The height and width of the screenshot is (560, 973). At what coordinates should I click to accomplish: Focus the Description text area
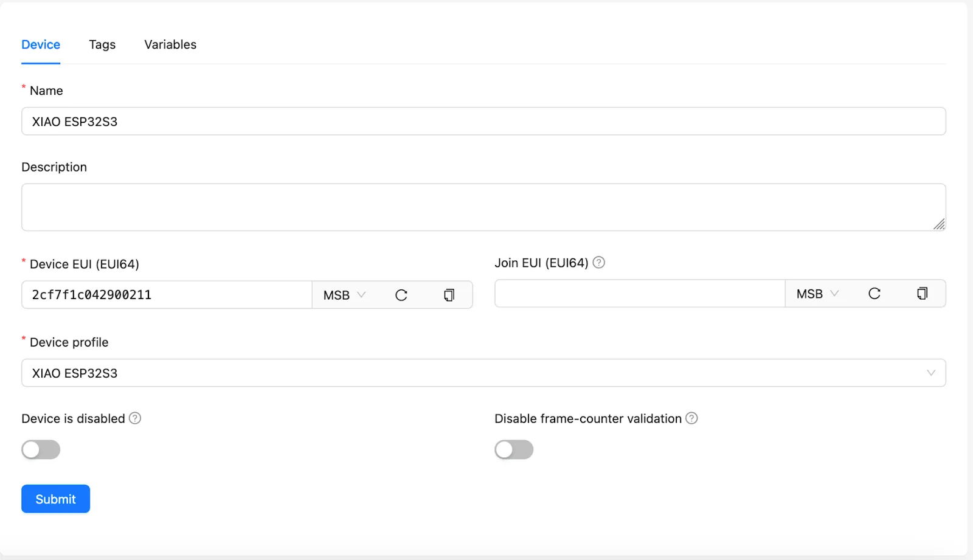click(x=483, y=207)
